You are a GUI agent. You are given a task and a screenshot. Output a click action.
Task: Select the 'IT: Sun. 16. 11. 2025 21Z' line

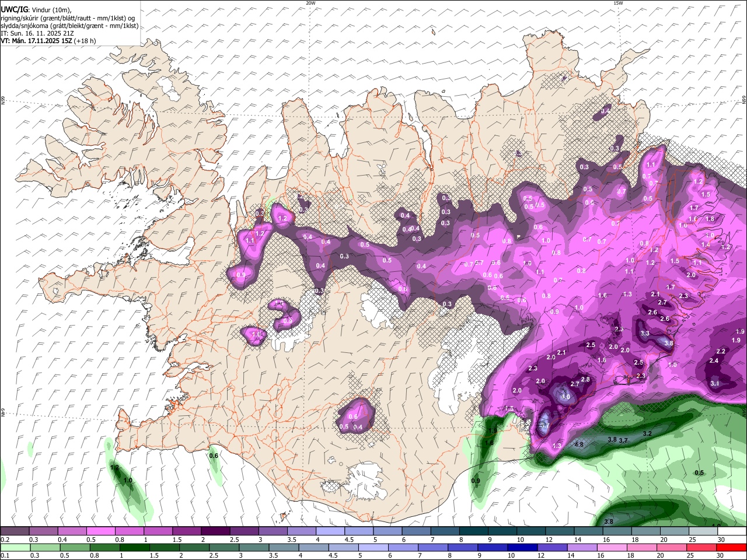[x=36, y=33]
